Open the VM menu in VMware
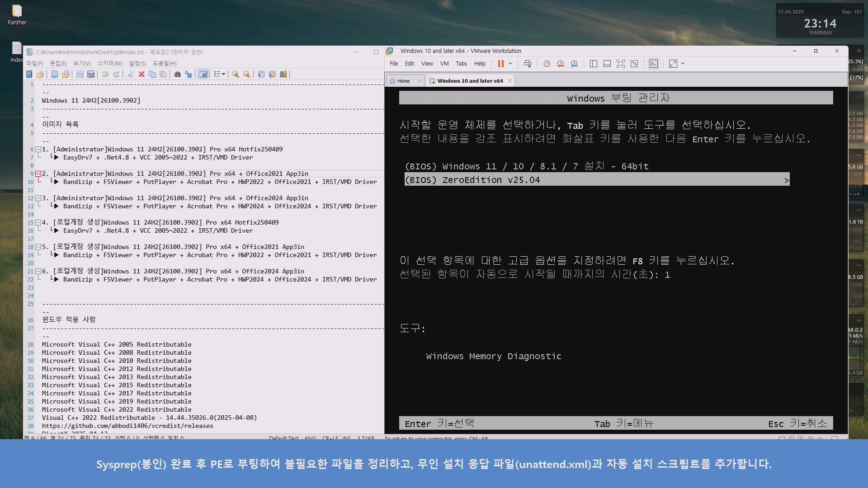 coord(444,64)
